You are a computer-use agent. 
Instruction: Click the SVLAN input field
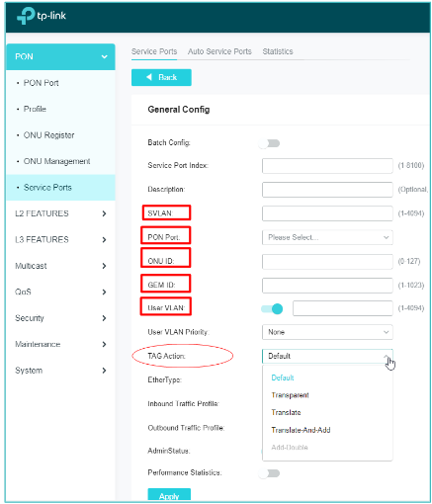327,213
